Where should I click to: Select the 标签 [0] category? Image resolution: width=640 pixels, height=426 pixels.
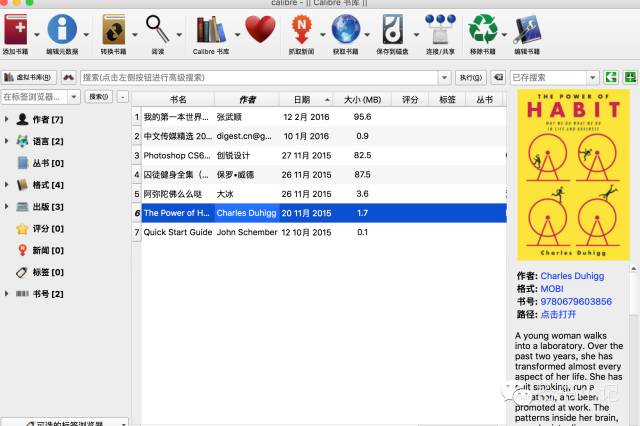[40, 272]
